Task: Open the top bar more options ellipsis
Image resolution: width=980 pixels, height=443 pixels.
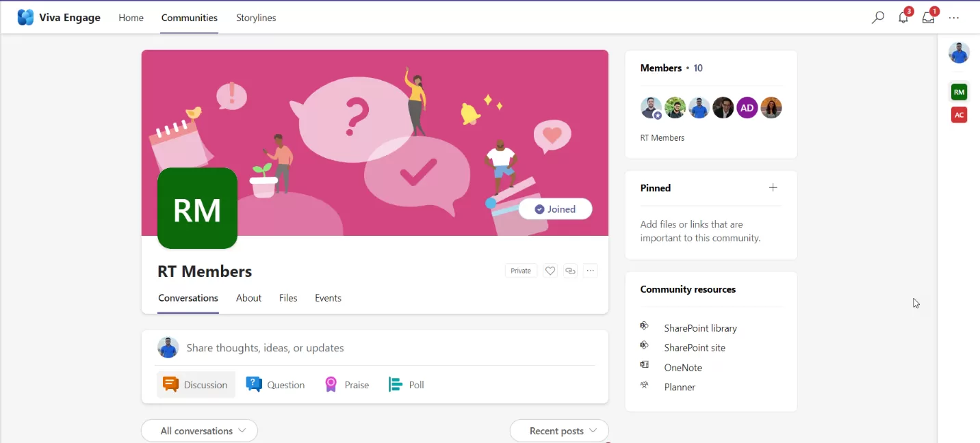Action: (954, 18)
